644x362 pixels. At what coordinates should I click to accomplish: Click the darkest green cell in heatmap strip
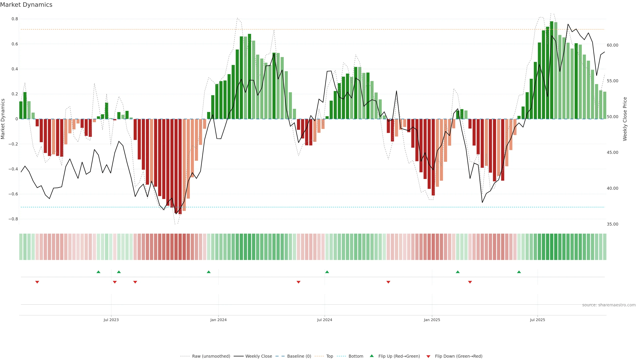click(x=551, y=247)
